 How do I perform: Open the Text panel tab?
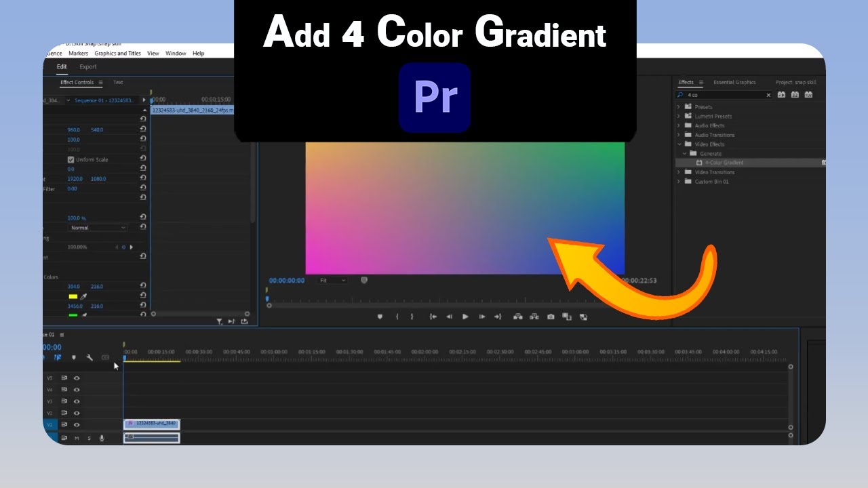tap(118, 83)
